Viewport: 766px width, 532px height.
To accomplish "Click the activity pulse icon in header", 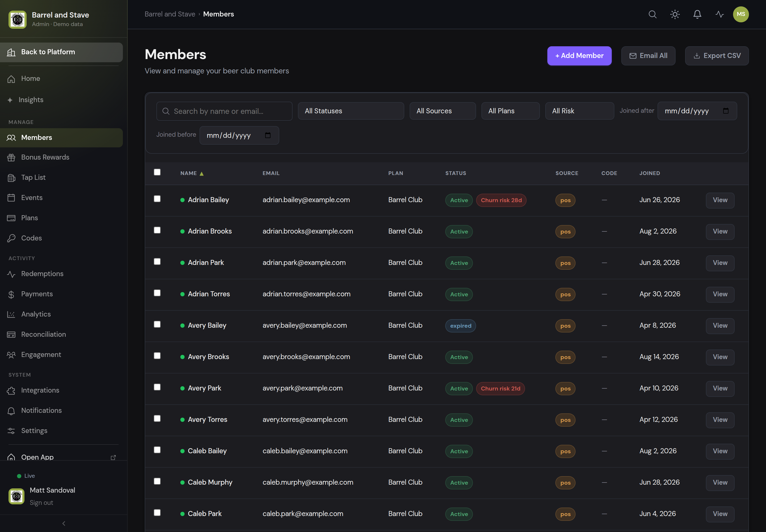I will (x=719, y=14).
